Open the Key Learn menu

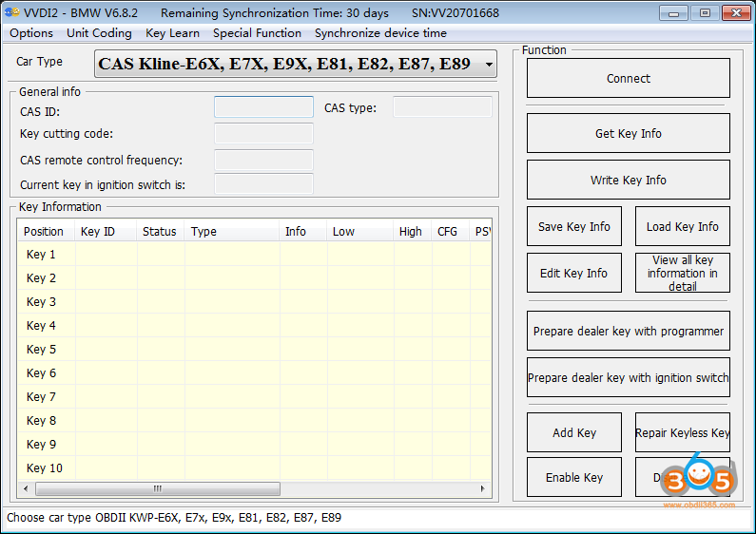click(172, 33)
